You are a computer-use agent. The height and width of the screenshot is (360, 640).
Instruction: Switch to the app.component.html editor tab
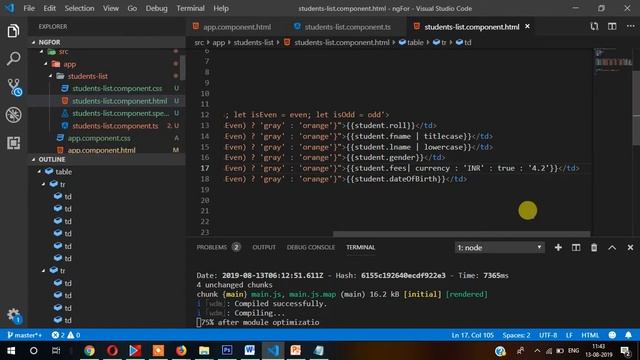[237, 27]
